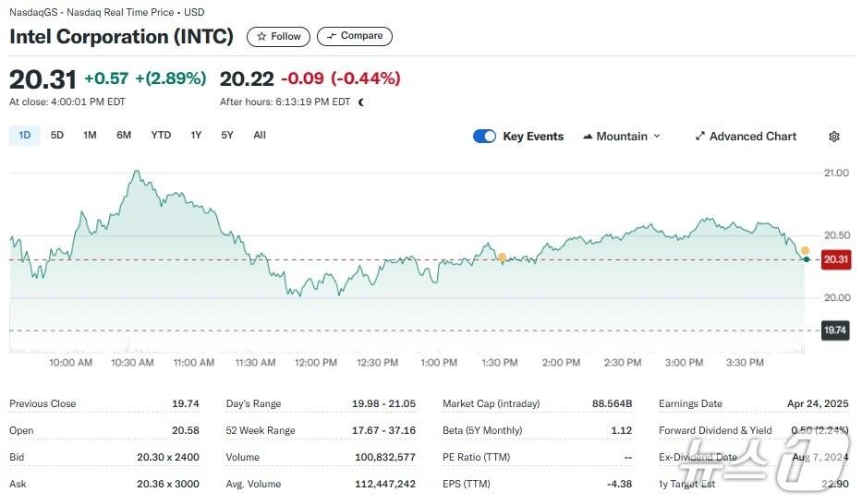The width and height of the screenshot is (862, 504).
Task: Display All-time chart range
Action: tap(260, 136)
